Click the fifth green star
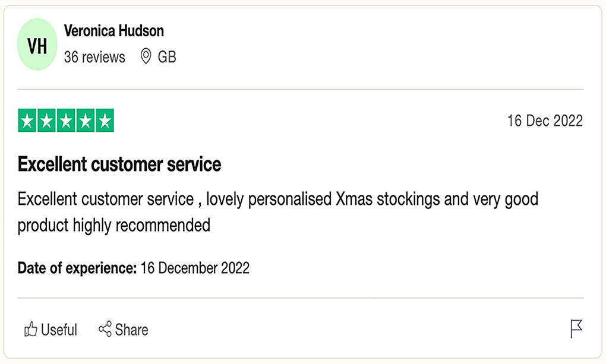The height and width of the screenshot is (364, 606). click(105, 121)
